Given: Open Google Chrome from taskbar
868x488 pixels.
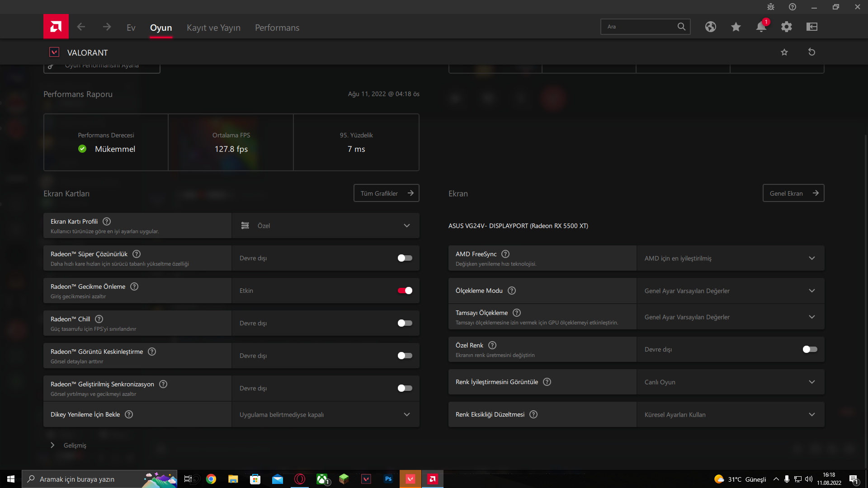Looking at the screenshot, I should 211,479.
